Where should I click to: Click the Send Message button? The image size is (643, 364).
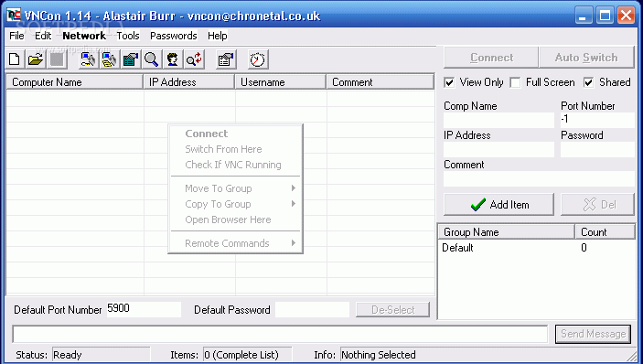594,334
